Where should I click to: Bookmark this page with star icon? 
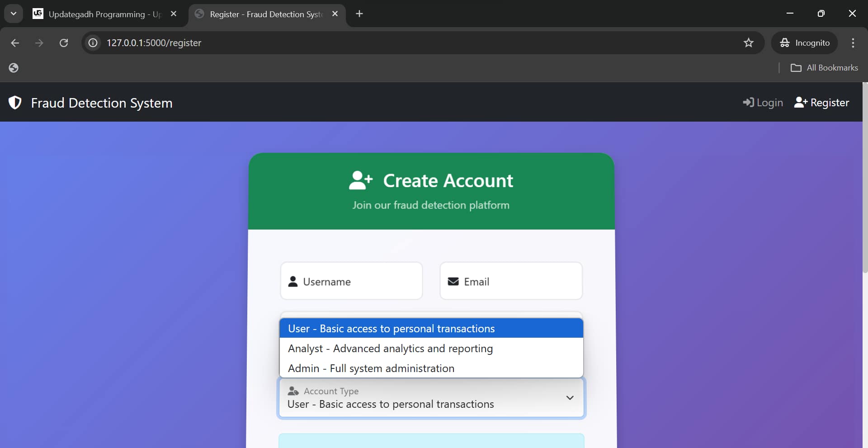tap(748, 43)
